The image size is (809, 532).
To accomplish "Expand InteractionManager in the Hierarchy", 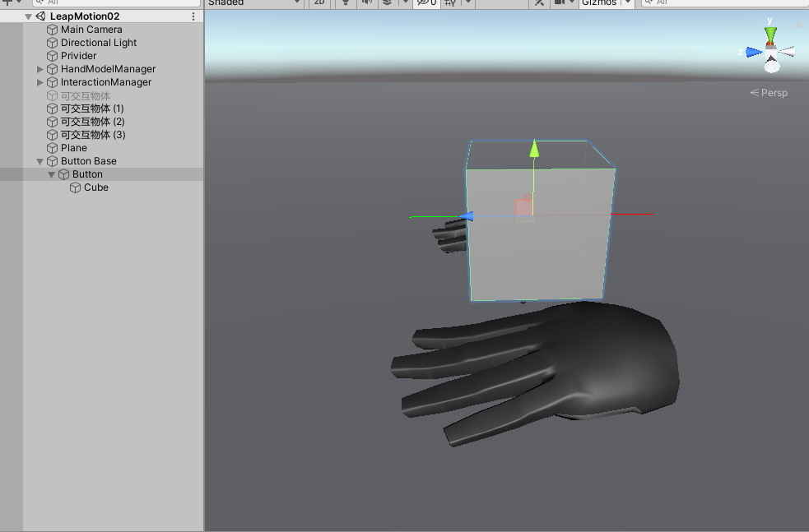I will coord(40,82).
